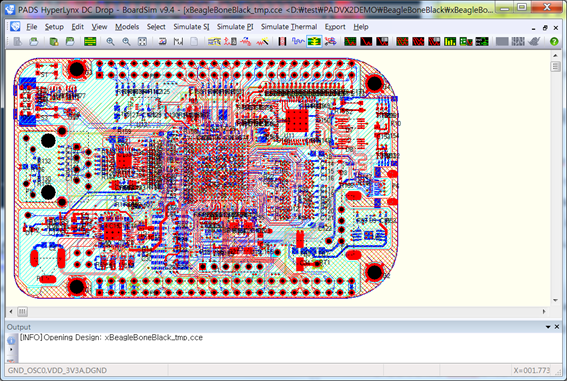567x381 pixels.
Task: Click the green help question mark icon
Action: coord(554,42)
